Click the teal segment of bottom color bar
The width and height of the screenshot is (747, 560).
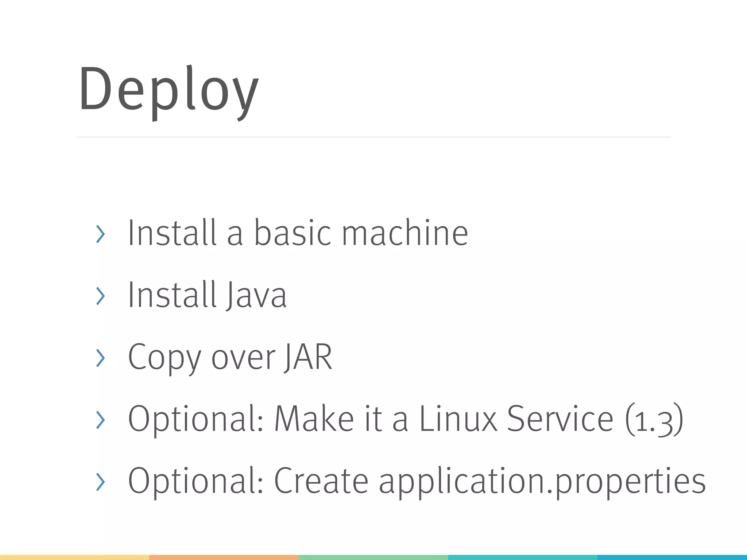(x=523, y=557)
